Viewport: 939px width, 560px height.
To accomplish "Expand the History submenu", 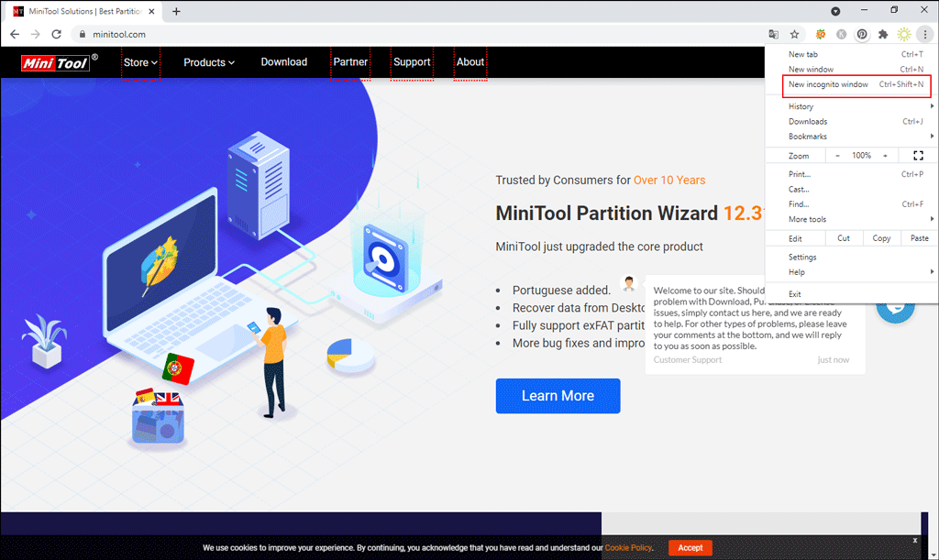I will [852, 106].
